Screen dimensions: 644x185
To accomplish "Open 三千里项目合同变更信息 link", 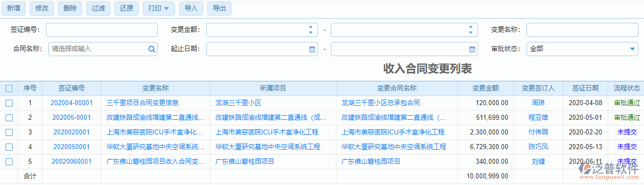I will click(x=142, y=103).
